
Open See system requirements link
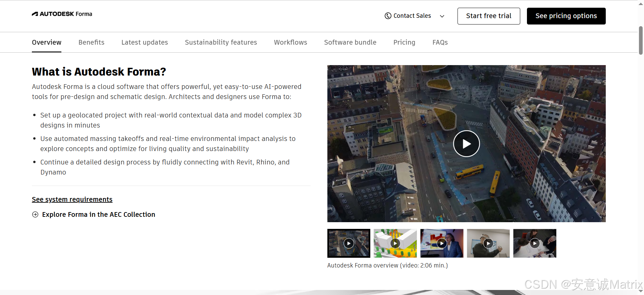[x=72, y=199]
